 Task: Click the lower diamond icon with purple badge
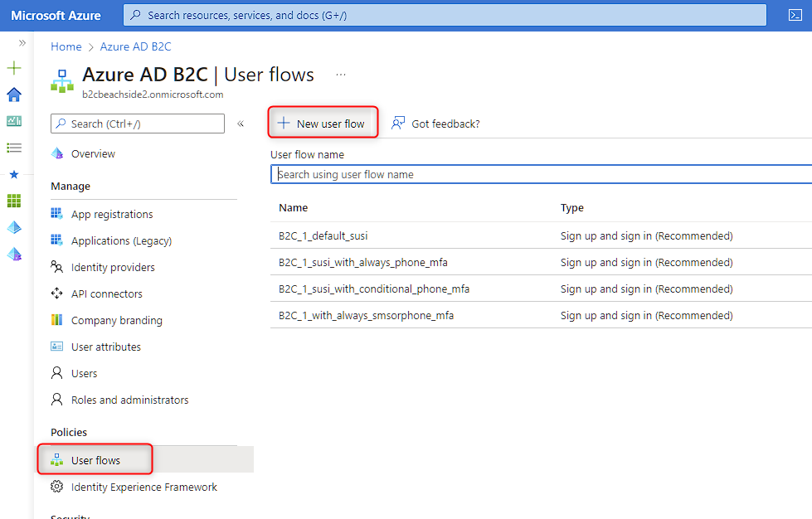click(x=14, y=254)
